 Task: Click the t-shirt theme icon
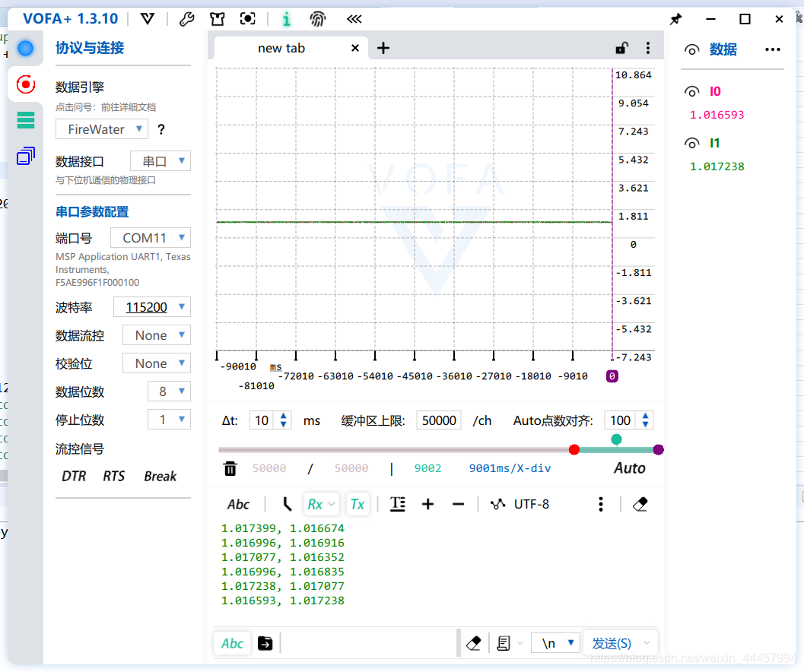click(218, 18)
